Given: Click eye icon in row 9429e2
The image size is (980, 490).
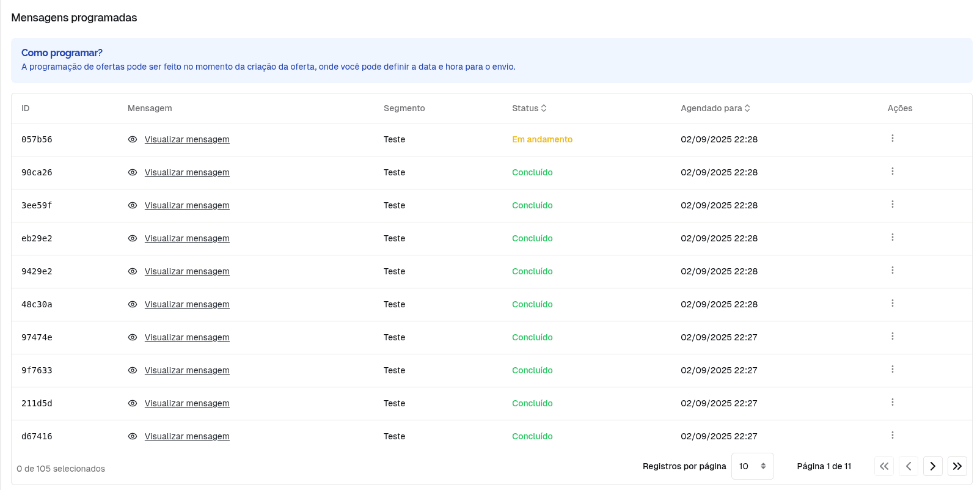Looking at the screenshot, I should coord(132,271).
